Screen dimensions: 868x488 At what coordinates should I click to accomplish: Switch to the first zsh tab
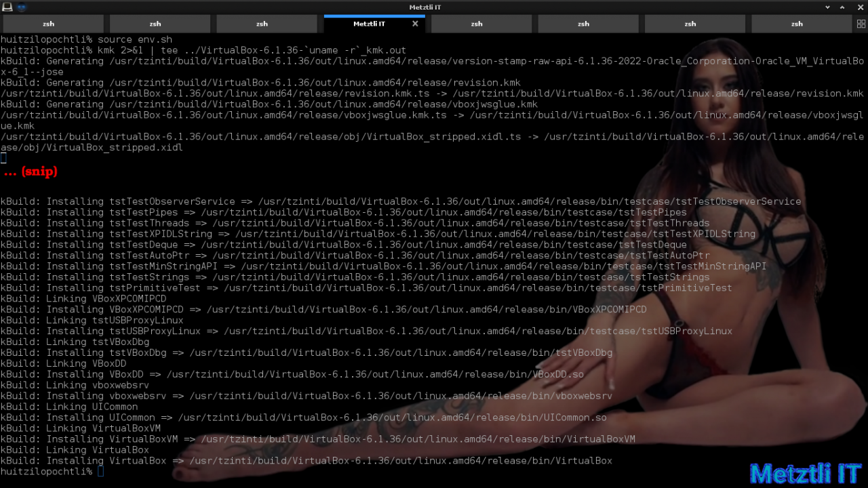tap(53, 24)
